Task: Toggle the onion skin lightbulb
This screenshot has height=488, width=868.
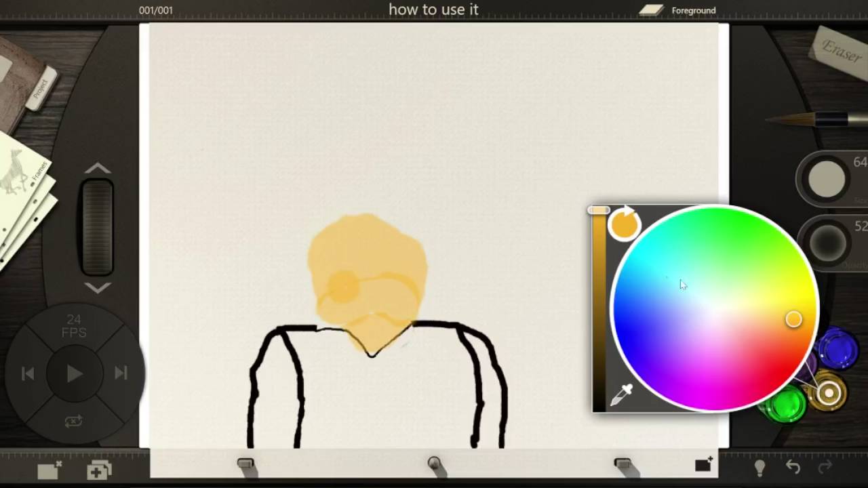Action: [x=760, y=467]
